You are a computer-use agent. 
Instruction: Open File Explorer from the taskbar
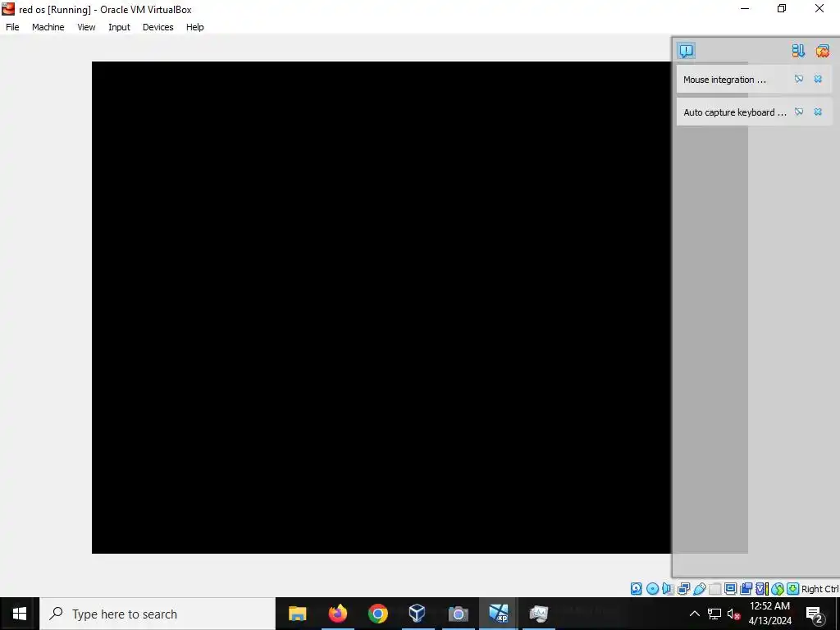tap(297, 614)
